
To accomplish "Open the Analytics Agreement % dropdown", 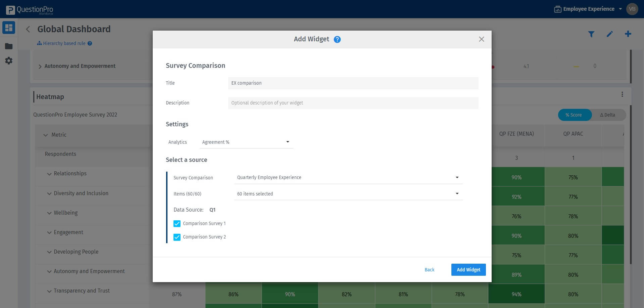I will pyautogui.click(x=246, y=142).
